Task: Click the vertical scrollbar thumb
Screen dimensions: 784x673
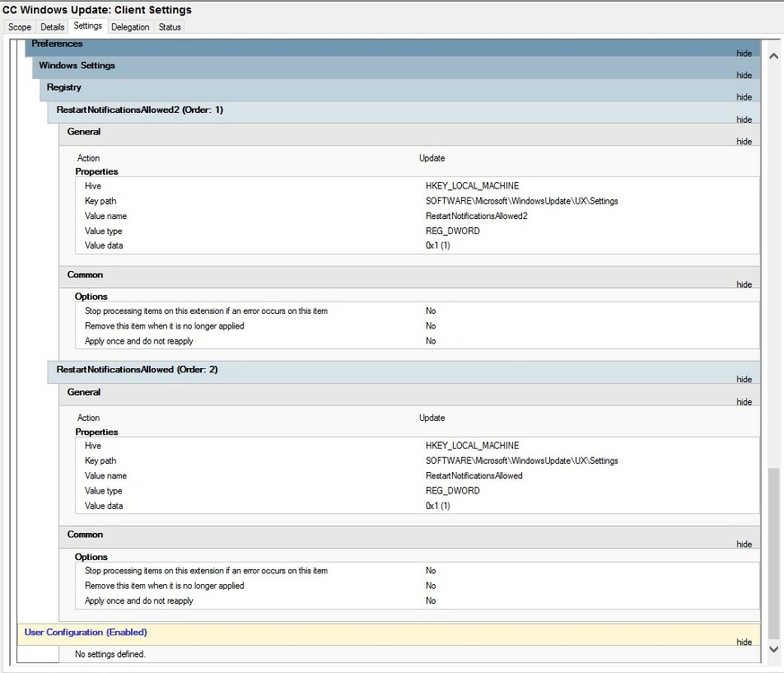Action: (x=774, y=547)
